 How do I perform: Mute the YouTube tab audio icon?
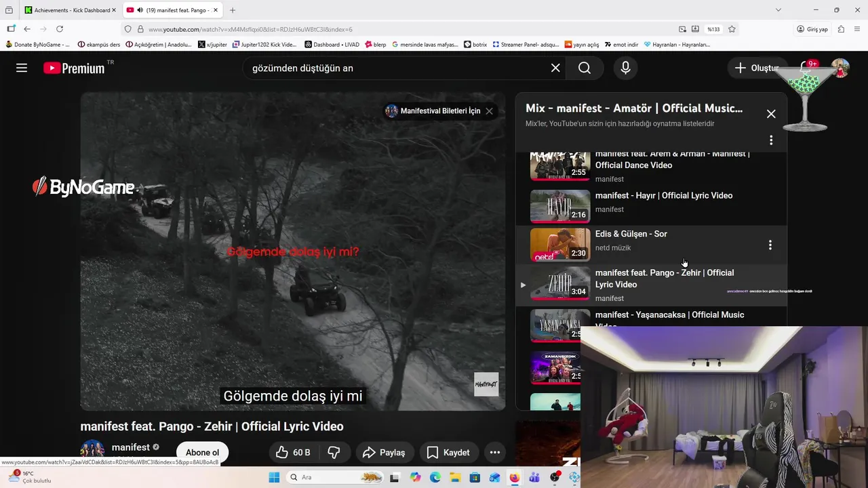140,10
